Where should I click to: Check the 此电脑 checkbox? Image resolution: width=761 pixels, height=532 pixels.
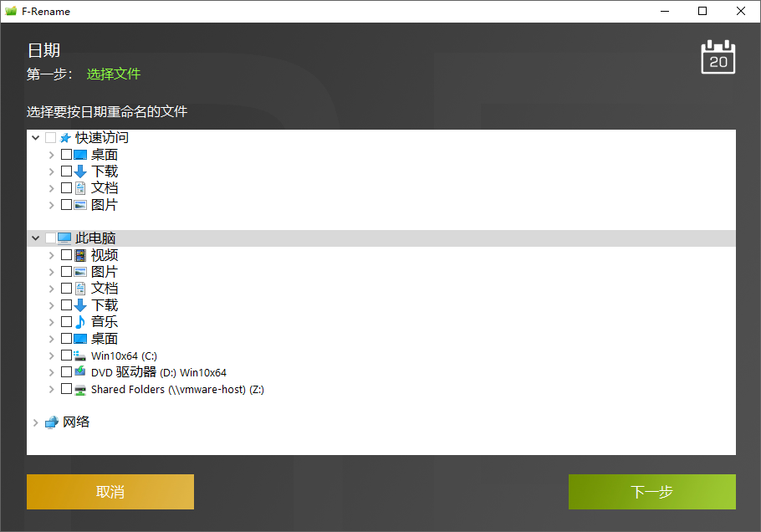pos(49,238)
